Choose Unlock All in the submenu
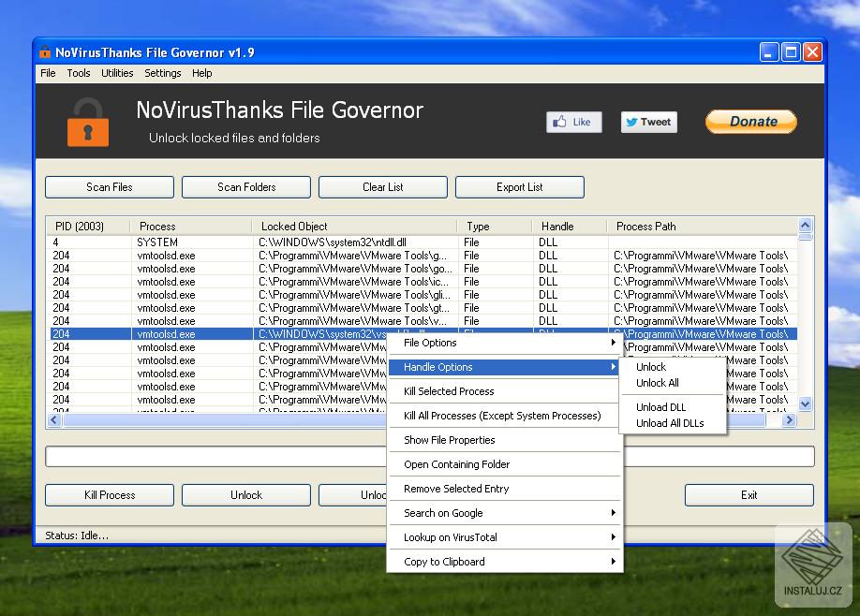The image size is (860, 616). point(673,383)
